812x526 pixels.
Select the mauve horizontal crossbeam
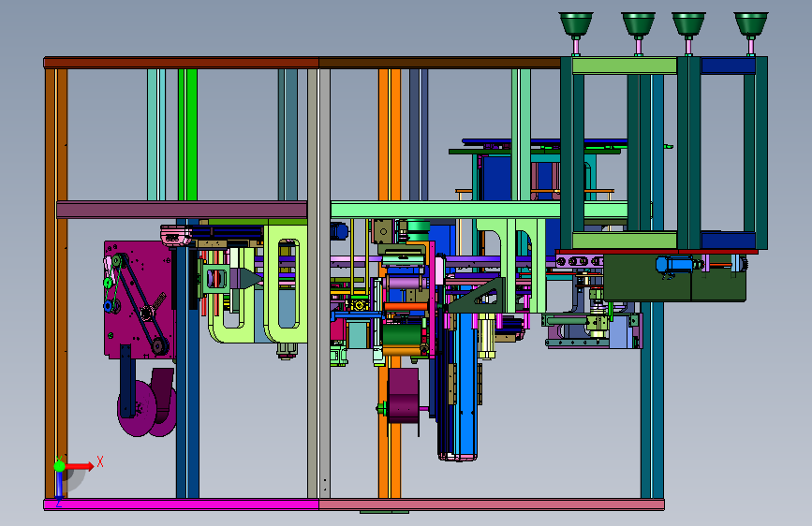tap(182, 210)
